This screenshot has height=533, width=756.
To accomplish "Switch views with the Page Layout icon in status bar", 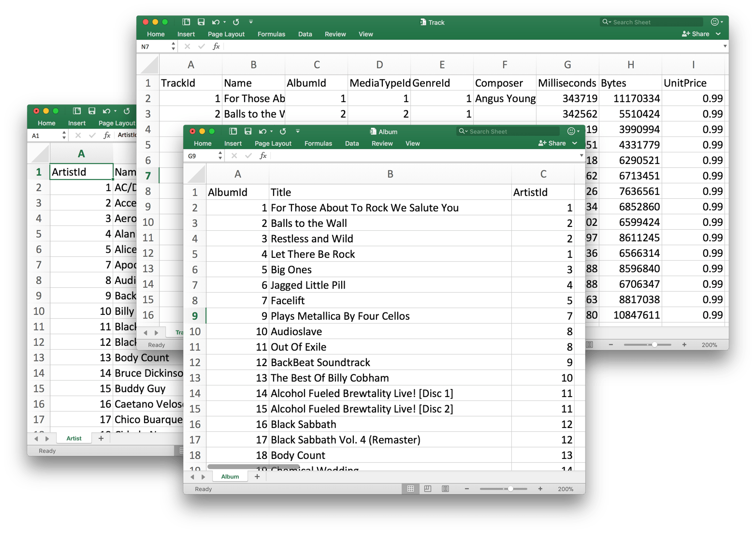I will click(x=427, y=489).
